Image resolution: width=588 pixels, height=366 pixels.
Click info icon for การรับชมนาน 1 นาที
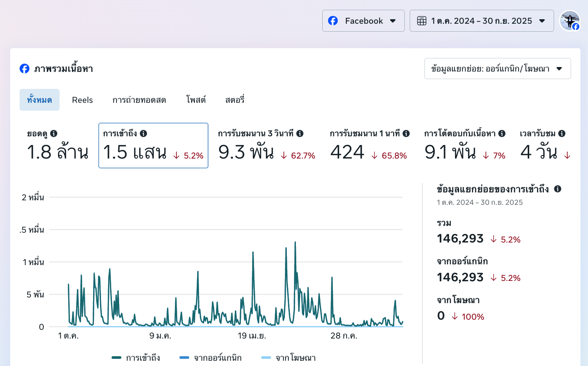406,134
